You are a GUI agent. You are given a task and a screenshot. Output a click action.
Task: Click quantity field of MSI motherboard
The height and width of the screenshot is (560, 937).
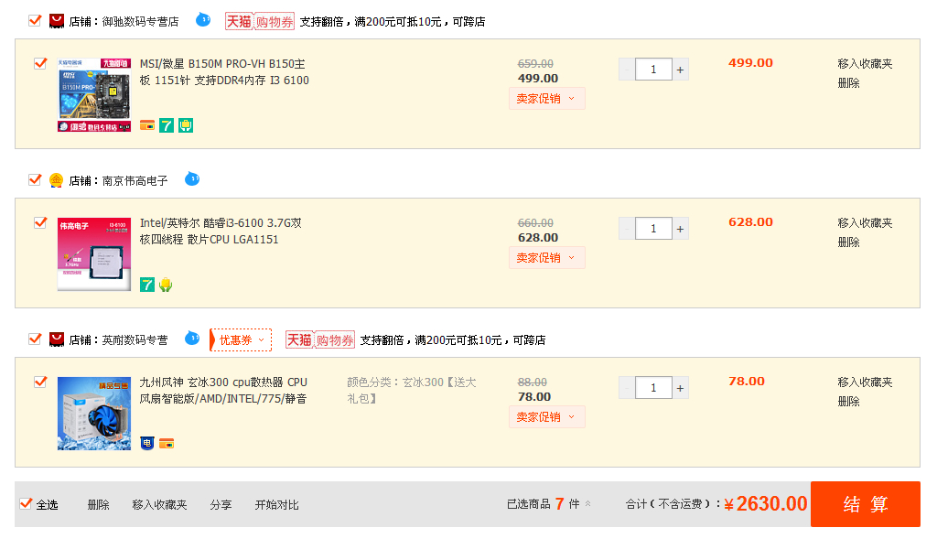point(653,70)
